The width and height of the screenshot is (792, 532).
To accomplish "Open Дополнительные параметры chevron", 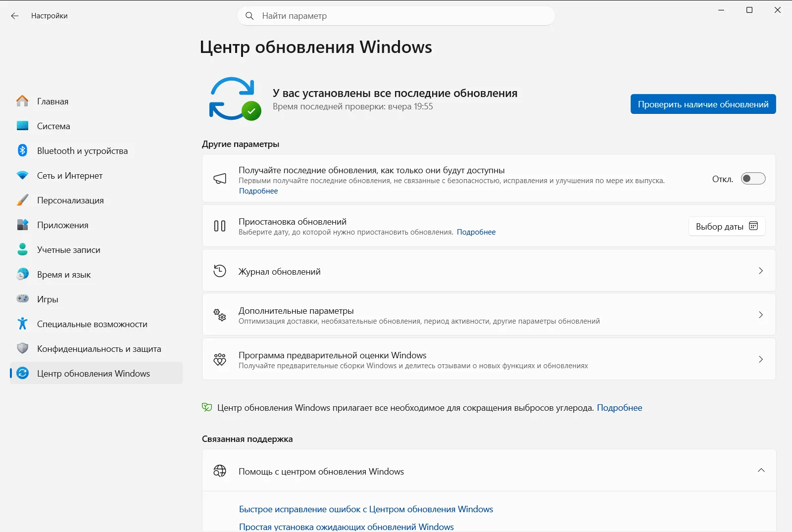I will pyautogui.click(x=761, y=315).
